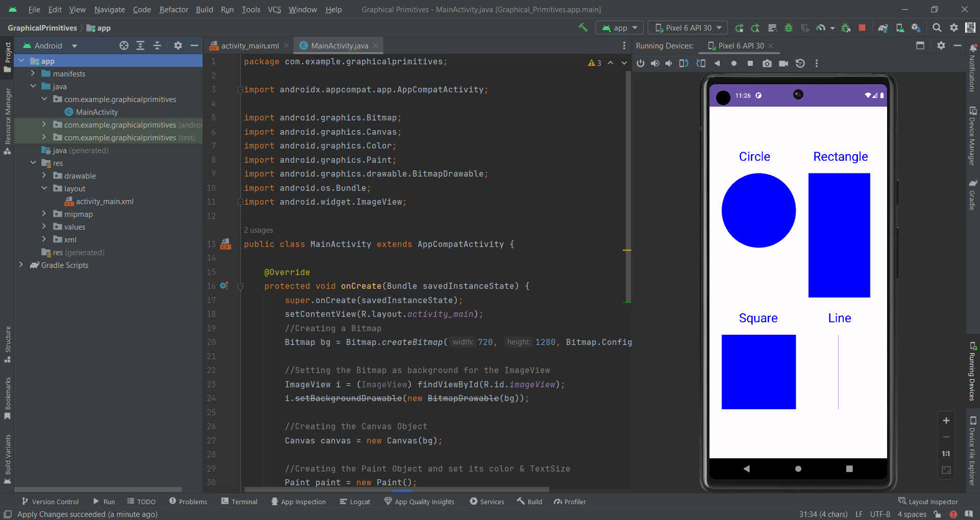Stop the running app
The height and width of the screenshot is (520, 980).
point(862,28)
